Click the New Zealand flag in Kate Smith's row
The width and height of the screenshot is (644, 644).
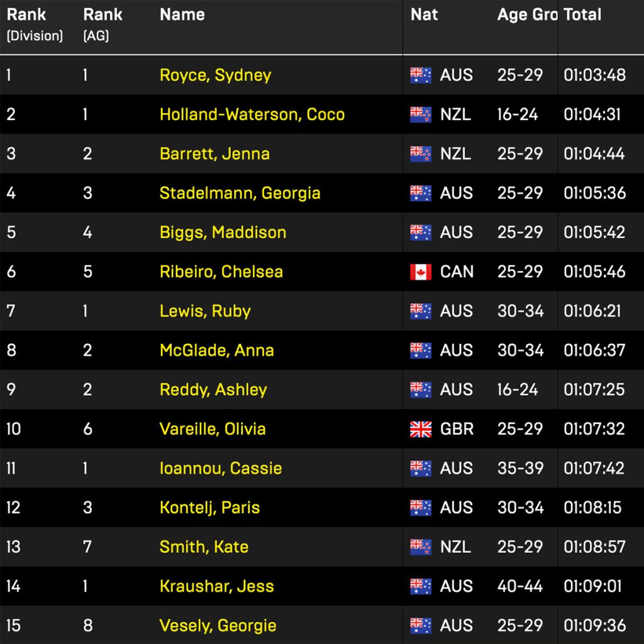421,547
